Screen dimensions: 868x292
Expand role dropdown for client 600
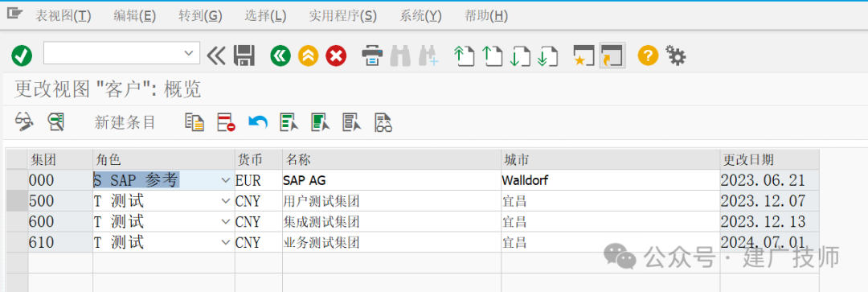tap(225, 222)
